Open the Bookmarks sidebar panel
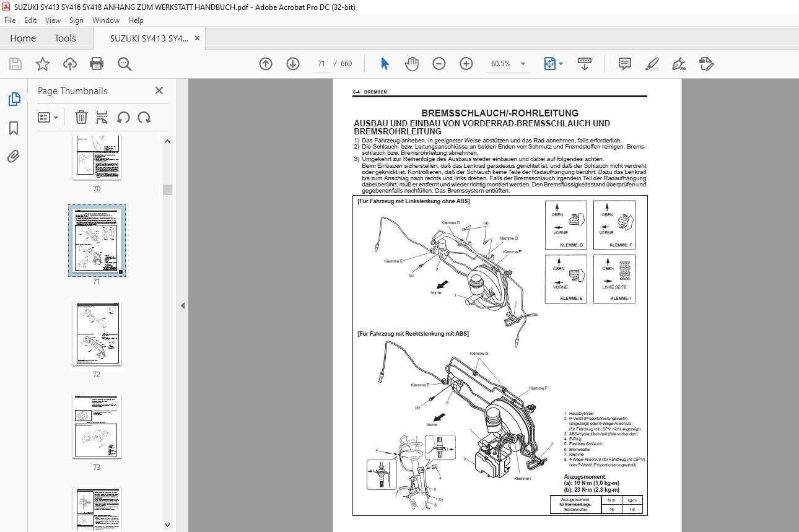The width and height of the screenshot is (799, 532). [14, 128]
